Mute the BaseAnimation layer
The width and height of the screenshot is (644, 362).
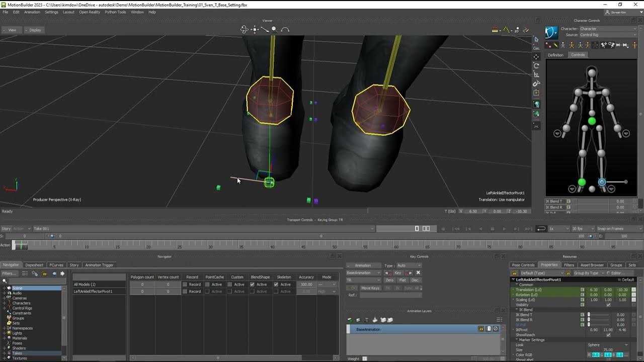496,329
